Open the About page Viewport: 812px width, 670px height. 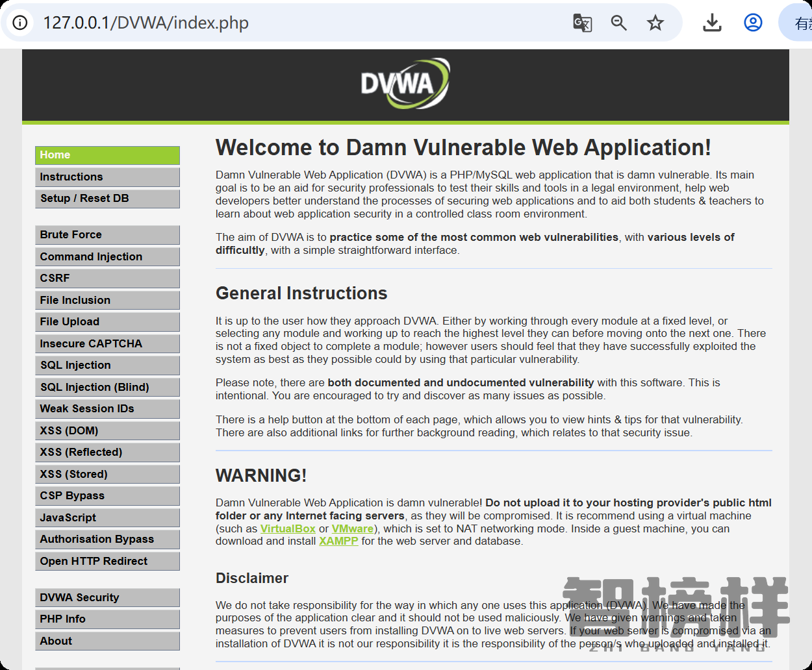click(107, 641)
